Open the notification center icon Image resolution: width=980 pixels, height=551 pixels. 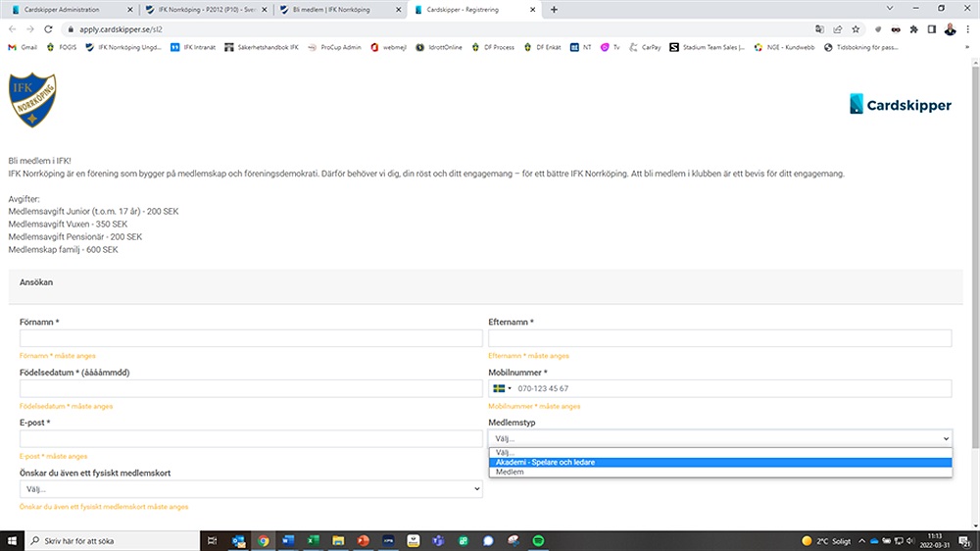965,541
